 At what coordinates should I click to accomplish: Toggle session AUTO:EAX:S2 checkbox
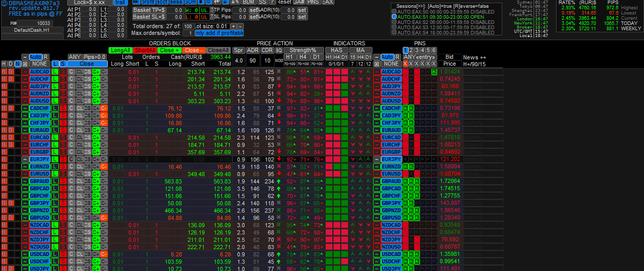pyautogui.click(x=394, y=22)
